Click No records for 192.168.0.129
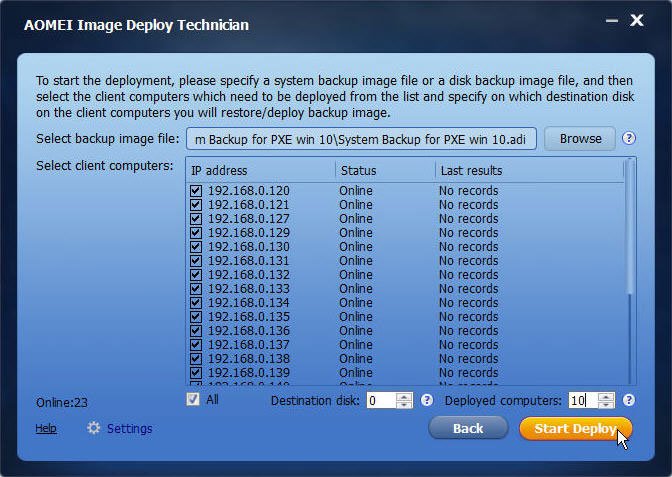 click(468, 233)
